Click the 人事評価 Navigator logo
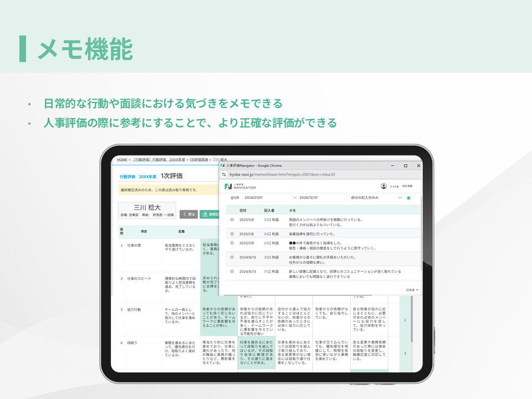The image size is (532, 399). pyautogui.click(x=240, y=187)
